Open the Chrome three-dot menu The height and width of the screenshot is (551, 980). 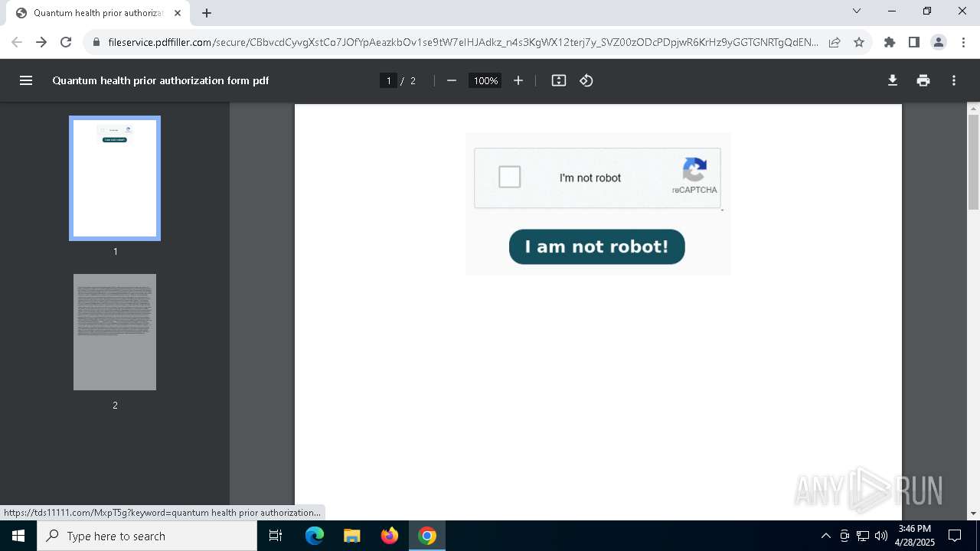tap(963, 42)
